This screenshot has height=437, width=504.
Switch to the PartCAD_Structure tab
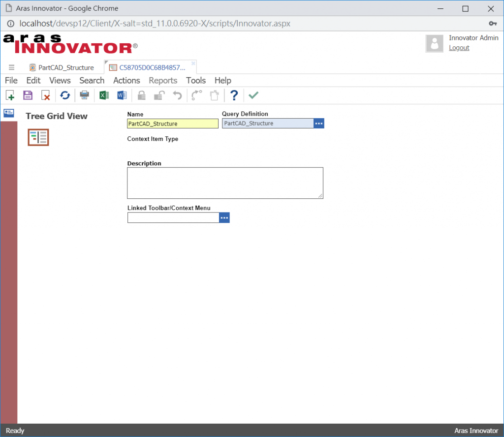pyautogui.click(x=62, y=67)
